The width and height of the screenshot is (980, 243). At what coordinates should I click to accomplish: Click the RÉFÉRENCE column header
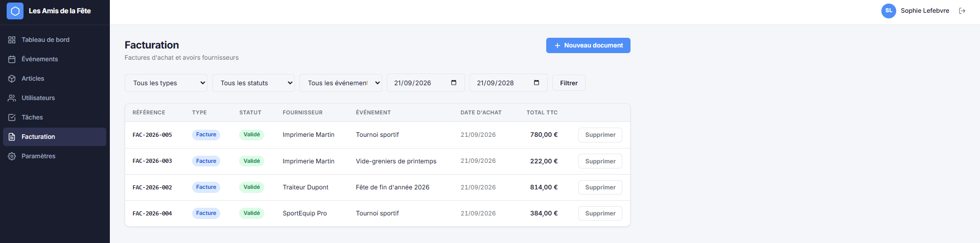coord(149,112)
